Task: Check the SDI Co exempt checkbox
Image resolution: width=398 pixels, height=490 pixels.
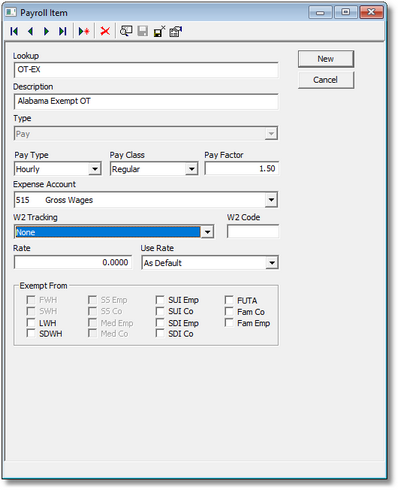Action: pos(160,334)
